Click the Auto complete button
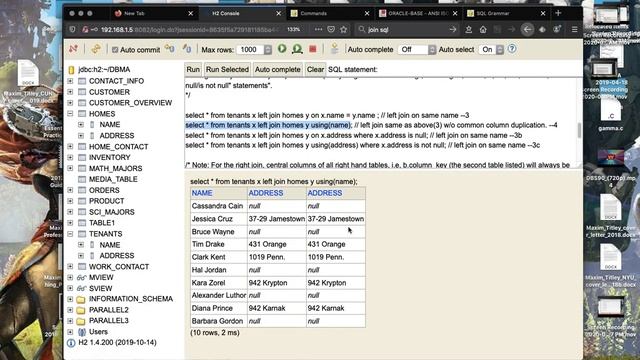The image size is (640, 360). (x=278, y=69)
